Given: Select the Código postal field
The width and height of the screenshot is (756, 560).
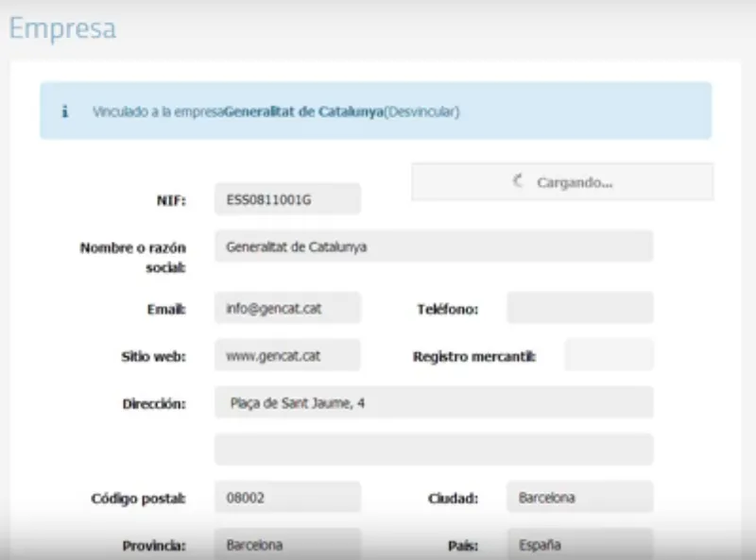Looking at the screenshot, I should (x=287, y=497).
